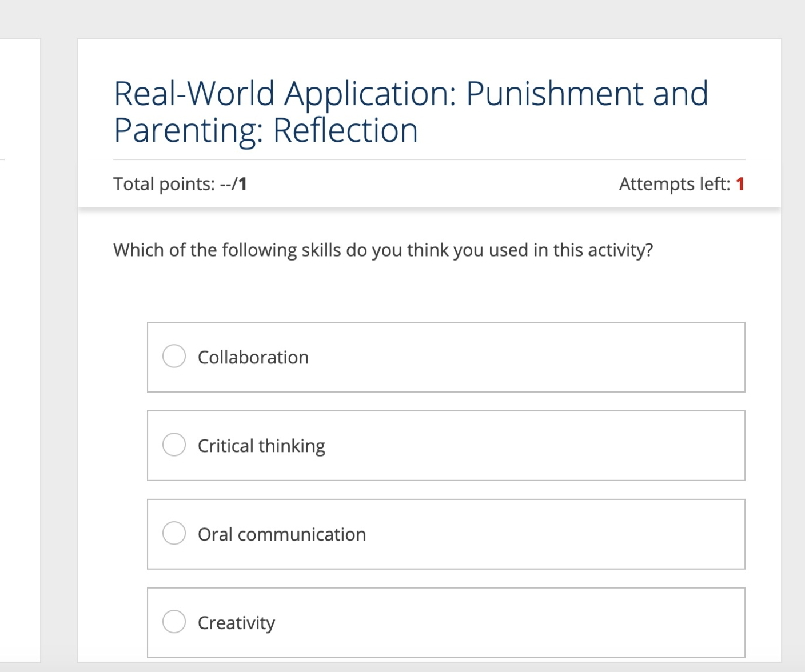
Task: Click the Critical thinking answer option box
Action: click(x=446, y=445)
